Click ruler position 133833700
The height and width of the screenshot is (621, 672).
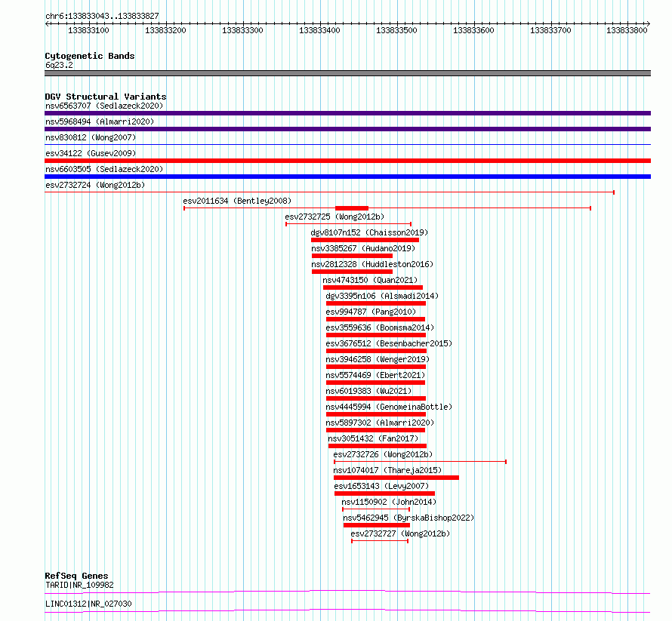[x=550, y=30]
